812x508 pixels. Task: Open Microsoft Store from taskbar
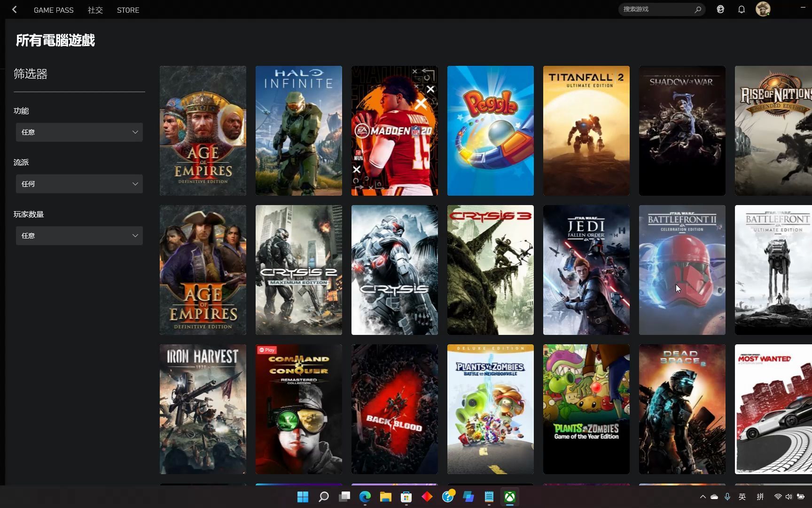pyautogui.click(x=406, y=497)
